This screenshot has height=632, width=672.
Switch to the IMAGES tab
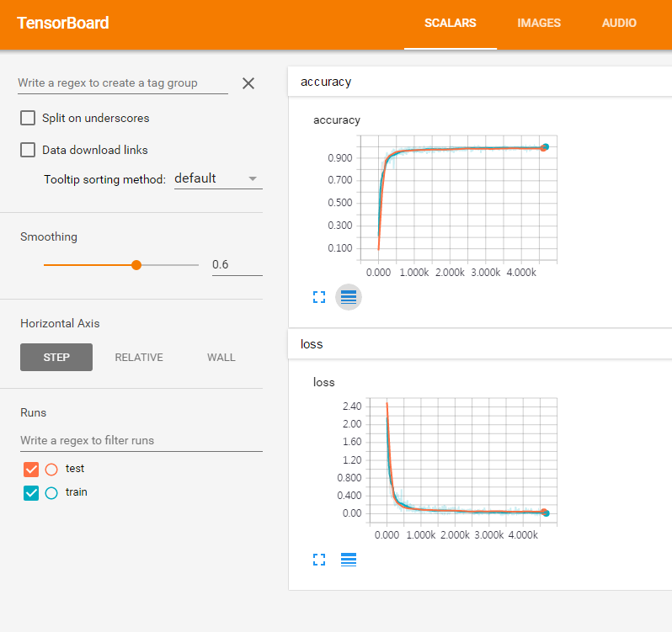[x=539, y=23]
